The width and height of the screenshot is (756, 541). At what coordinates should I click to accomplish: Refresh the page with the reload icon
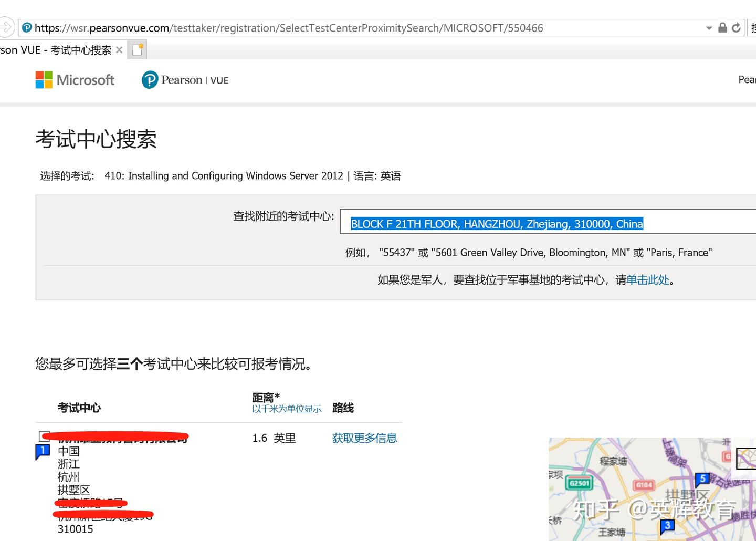736,27
